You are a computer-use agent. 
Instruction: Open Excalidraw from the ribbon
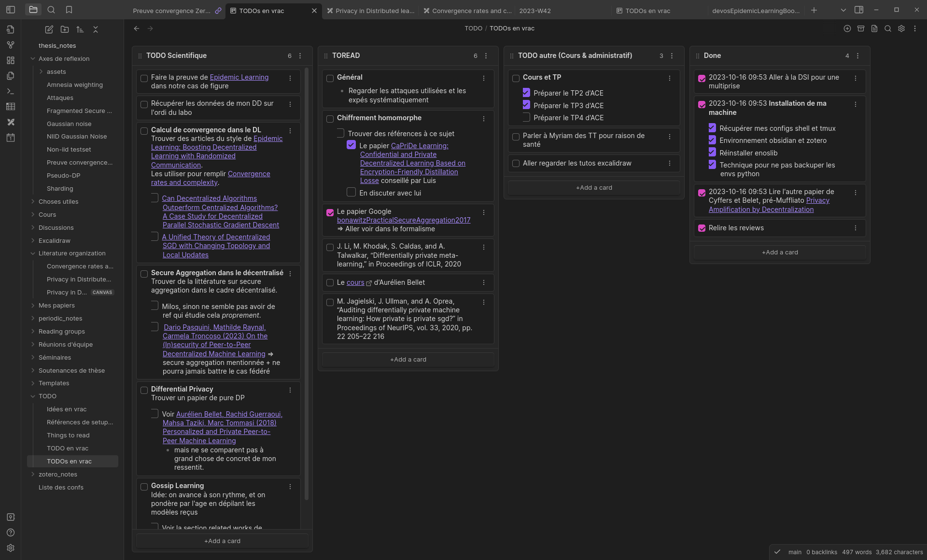(x=11, y=122)
